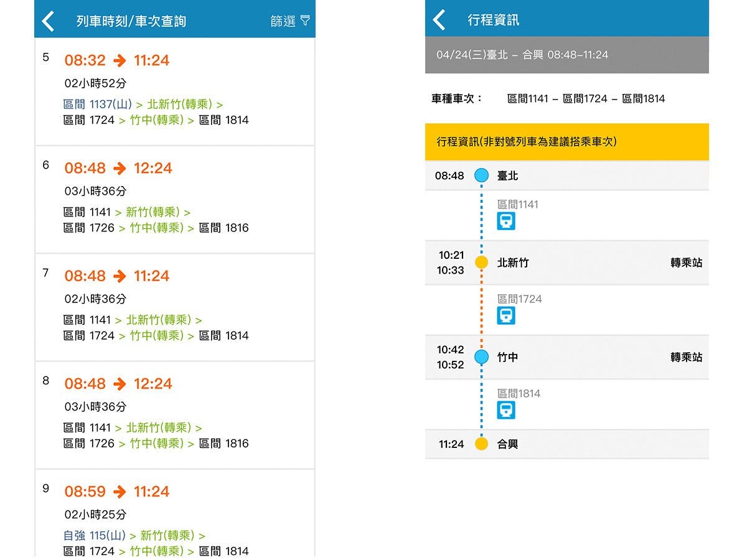Tap 區間 1137(山) train link
The width and height of the screenshot is (747, 560).
coord(98,104)
